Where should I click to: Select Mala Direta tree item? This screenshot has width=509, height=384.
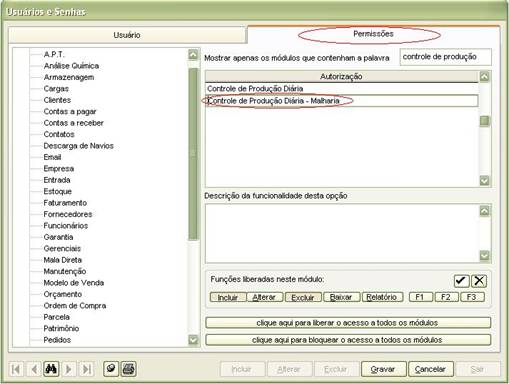point(62,260)
